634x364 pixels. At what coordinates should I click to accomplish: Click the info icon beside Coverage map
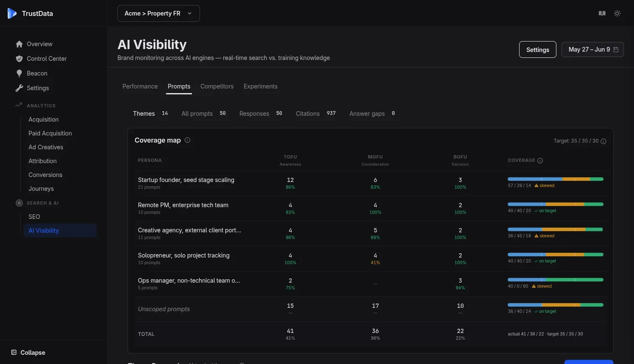coord(187,140)
